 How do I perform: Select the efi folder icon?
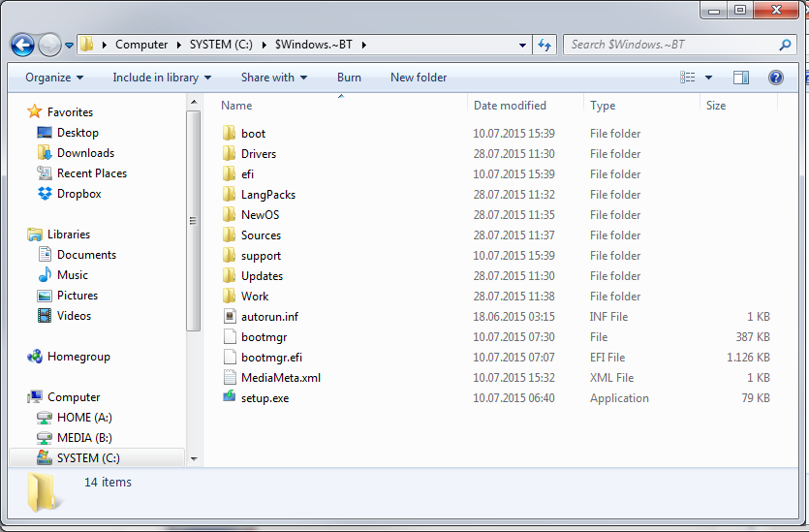click(229, 173)
